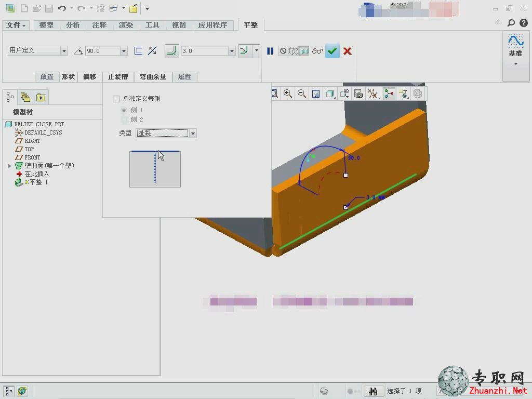The height and width of the screenshot is (399, 532).
Task: Collapse the ribbon with up arrow
Action: tap(498, 22)
